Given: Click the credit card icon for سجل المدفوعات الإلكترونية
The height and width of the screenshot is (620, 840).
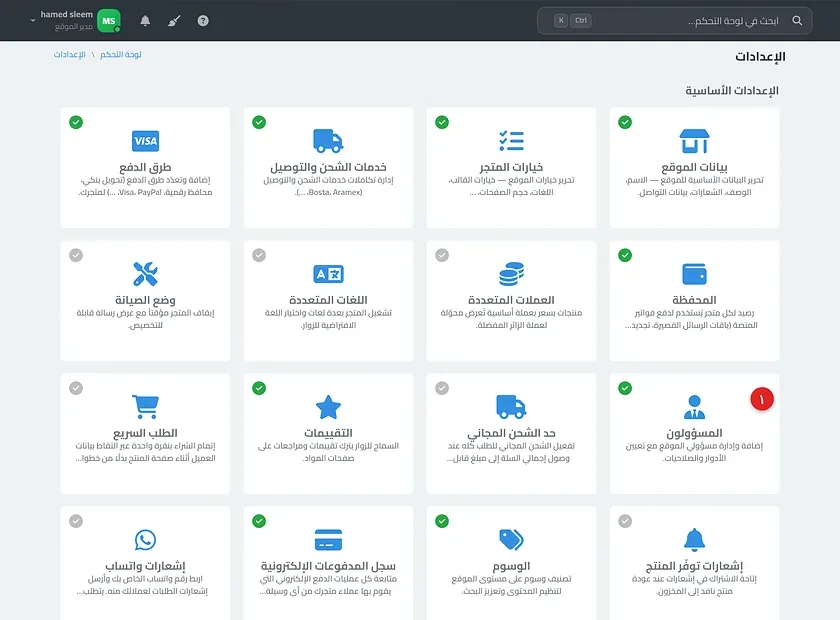Looking at the screenshot, I should coord(328,540).
